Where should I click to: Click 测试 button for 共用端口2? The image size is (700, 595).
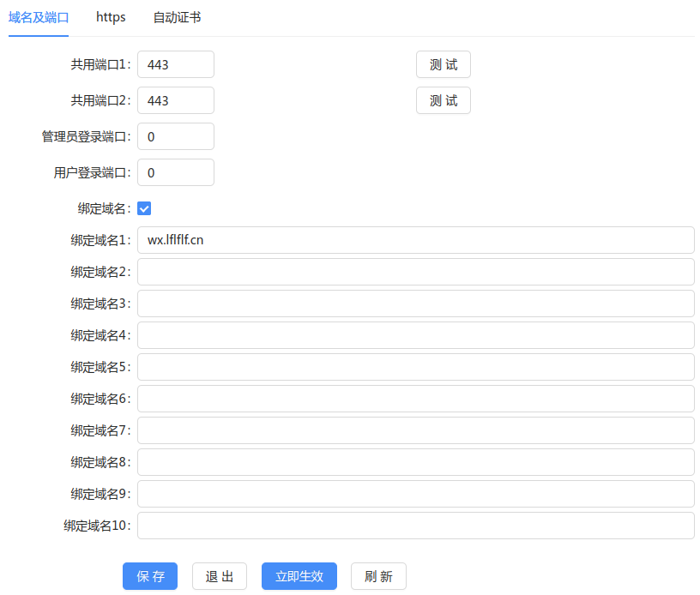tap(443, 100)
